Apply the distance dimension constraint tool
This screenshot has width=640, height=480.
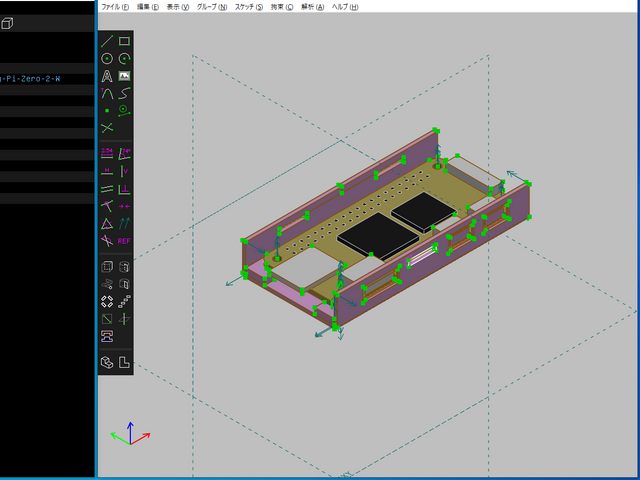107,153
